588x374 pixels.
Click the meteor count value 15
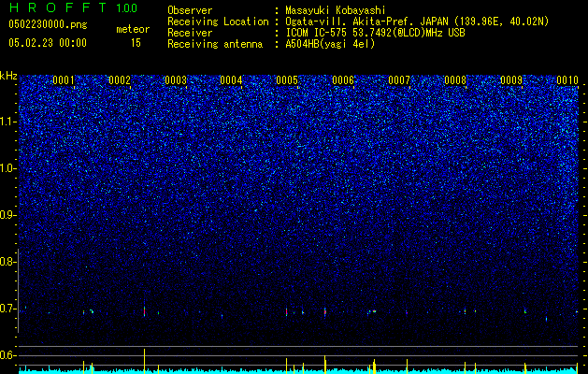(x=136, y=43)
